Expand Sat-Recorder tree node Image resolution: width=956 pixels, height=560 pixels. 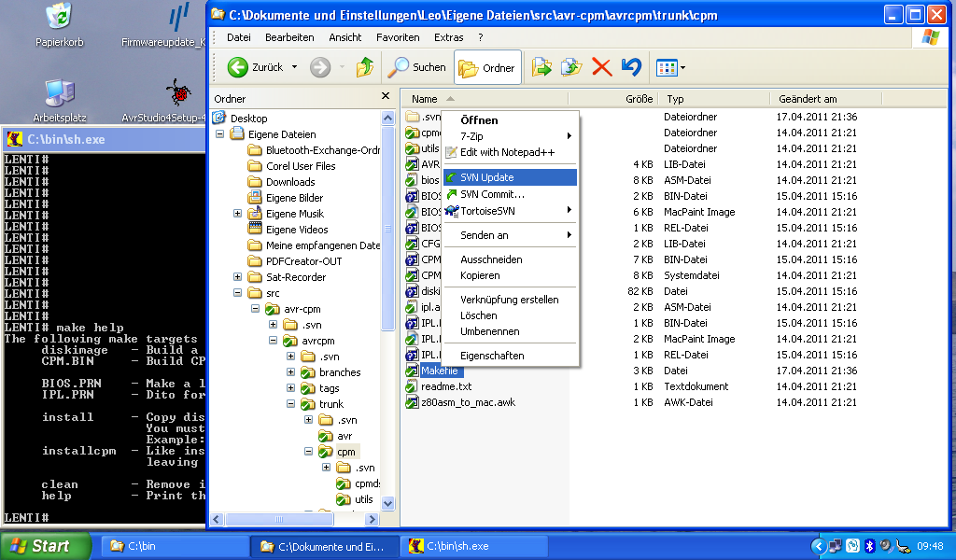(x=238, y=276)
